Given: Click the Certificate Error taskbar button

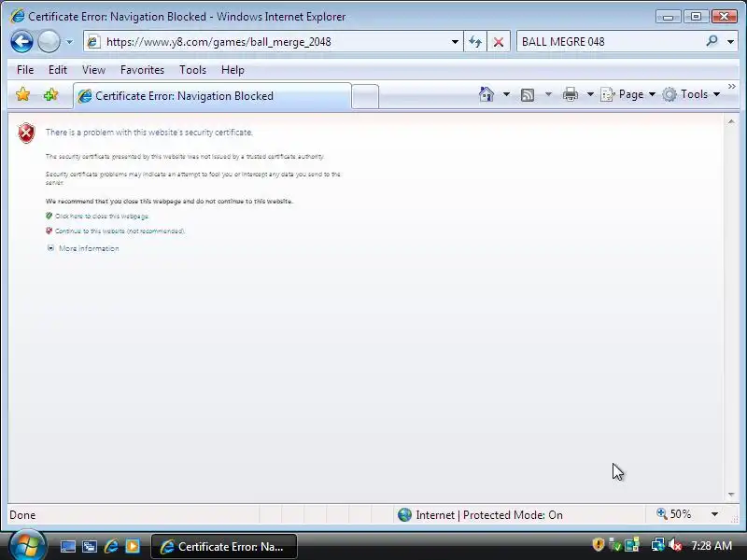Looking at the screenshot, I should tap(224, 546).
